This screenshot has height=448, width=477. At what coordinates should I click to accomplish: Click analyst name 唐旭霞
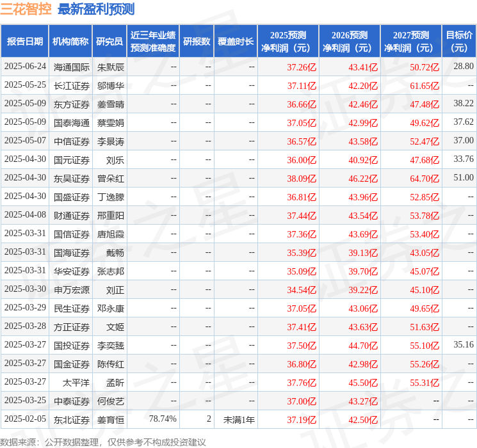click(111, 234)
